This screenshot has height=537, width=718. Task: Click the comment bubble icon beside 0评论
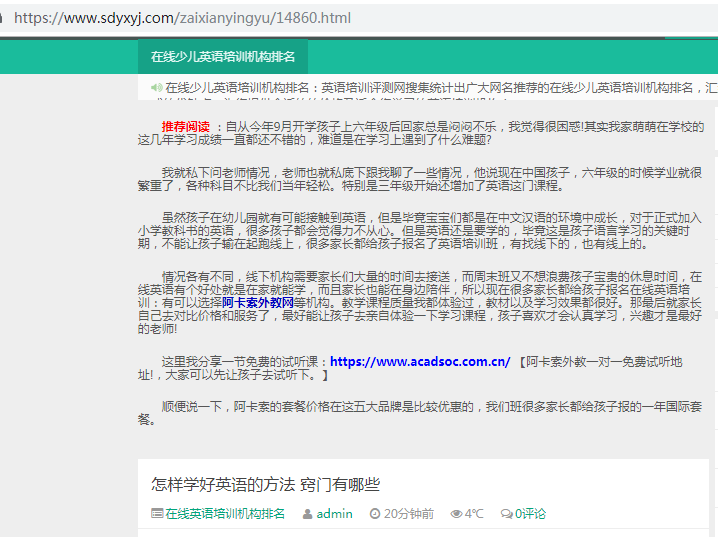507,514
